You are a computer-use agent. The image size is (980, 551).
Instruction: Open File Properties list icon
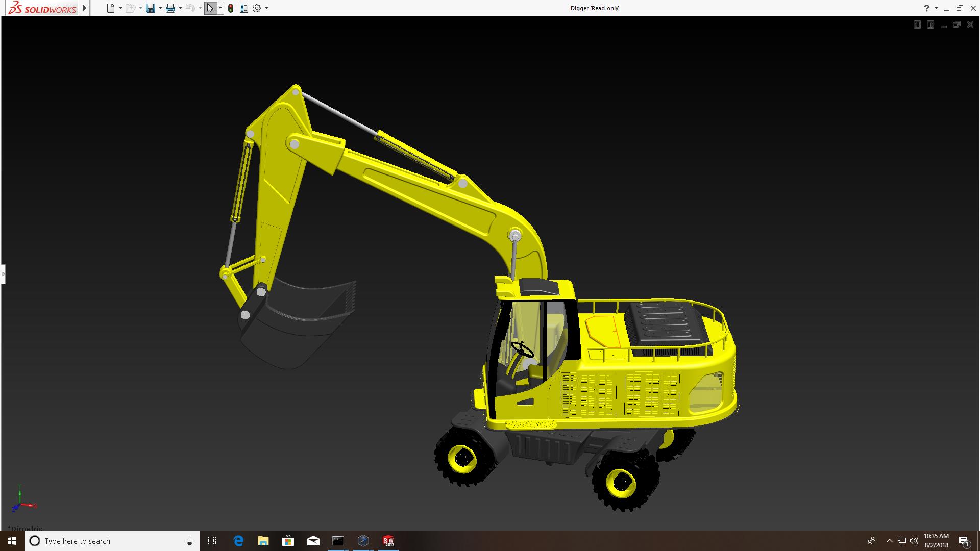(244, 8)
